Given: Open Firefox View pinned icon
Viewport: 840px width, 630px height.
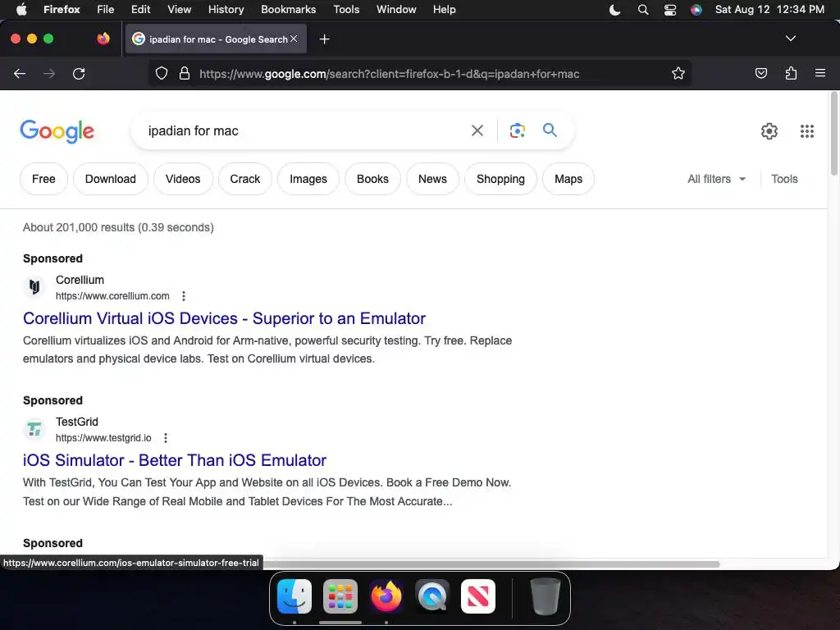Looking at the screenshot, I should click(x=103, y=39).
